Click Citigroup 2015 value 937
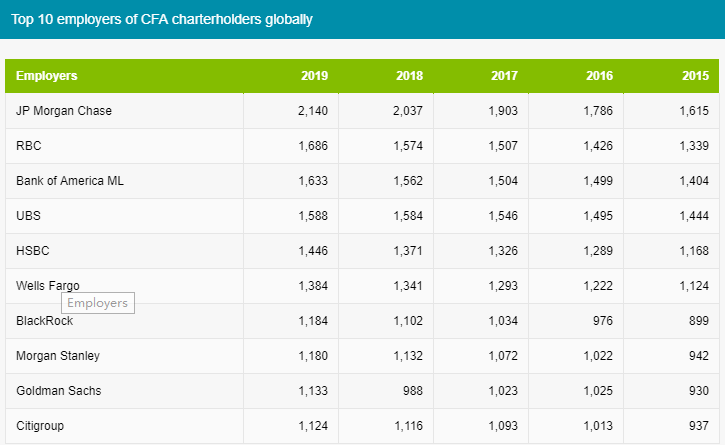The width and height of the screenshot is (725, 445). pos(699,426)
